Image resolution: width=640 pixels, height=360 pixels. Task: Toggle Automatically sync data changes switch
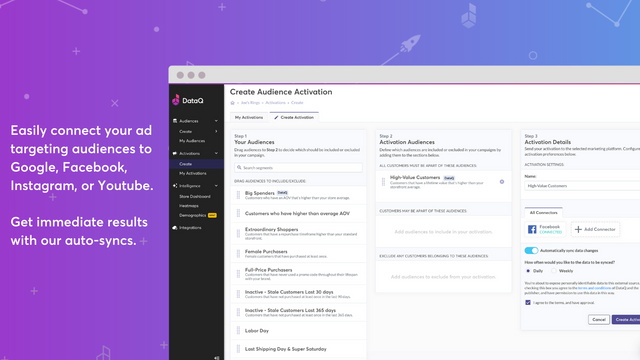[x=531, y=250]
